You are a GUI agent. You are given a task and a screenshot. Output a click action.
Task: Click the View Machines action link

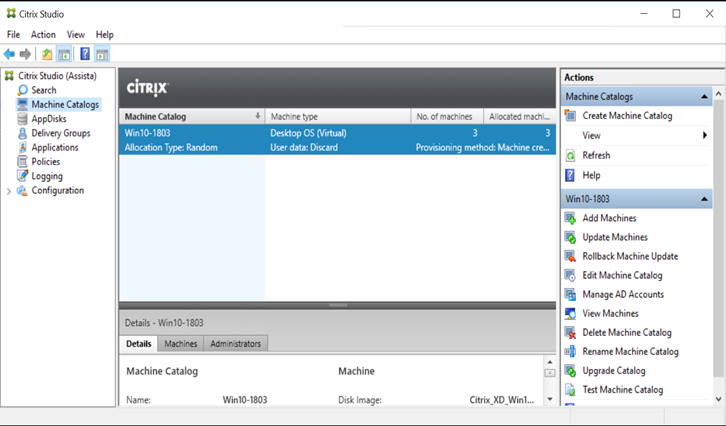coord(610,313)
